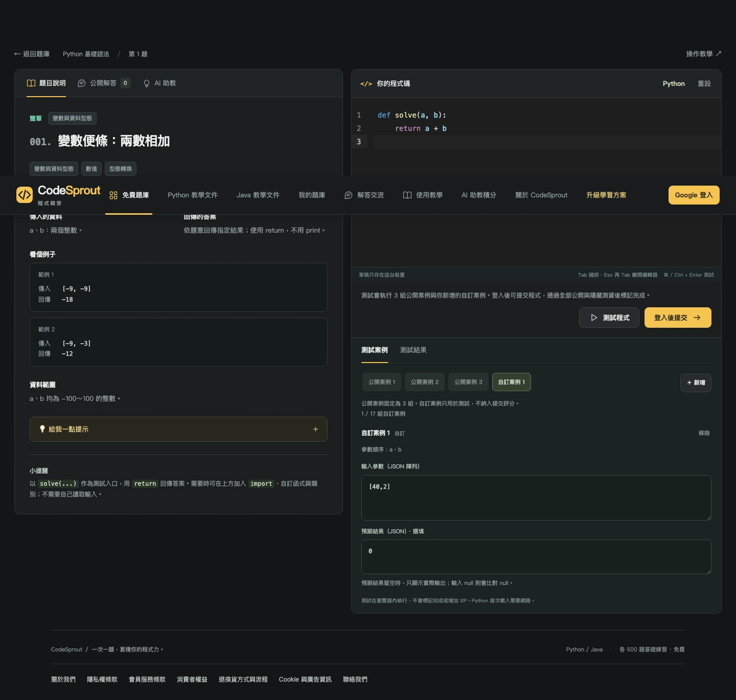Image resolution: width=736 pixels, height=700 pixels.
Task: Click 重設 to reset code
Action: [x=704, y=83]
